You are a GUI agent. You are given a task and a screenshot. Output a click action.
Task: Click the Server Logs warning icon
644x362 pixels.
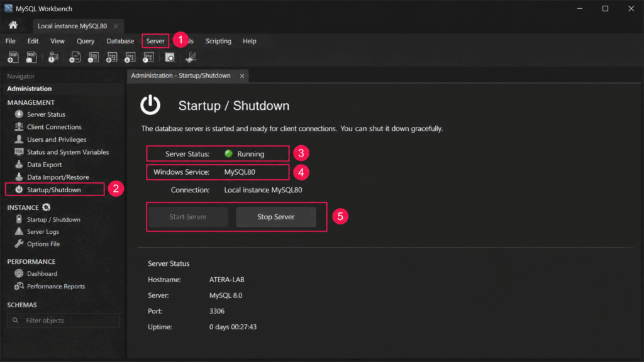click(19, 231)
